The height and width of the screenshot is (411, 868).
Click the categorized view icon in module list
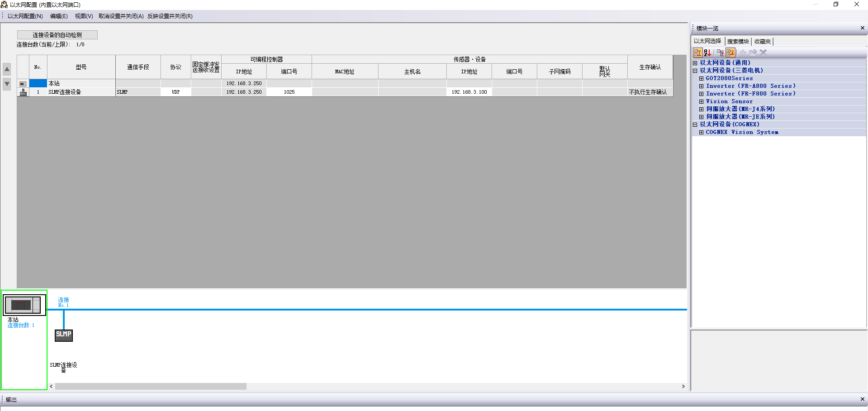(x=697, y=53)
